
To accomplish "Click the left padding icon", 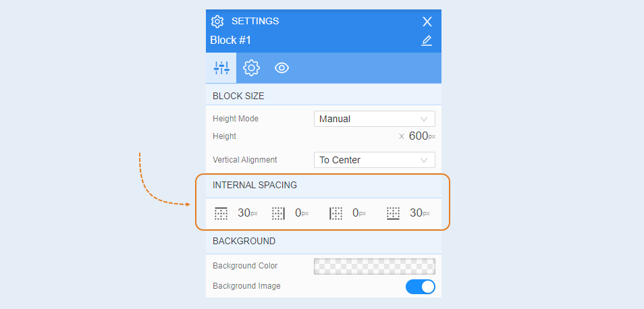I will point(336,213).
